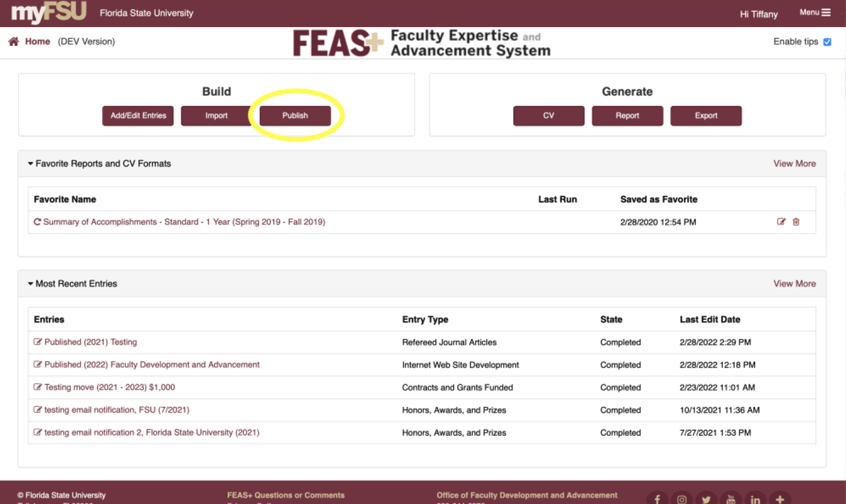Visit the Twitter footer icon

(706, 499)
